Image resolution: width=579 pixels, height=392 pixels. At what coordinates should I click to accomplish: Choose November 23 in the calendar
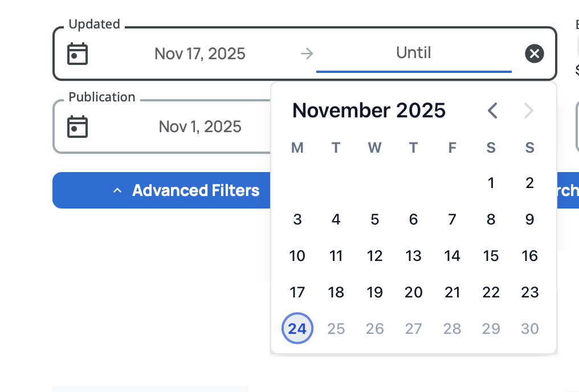pos(530,292)
